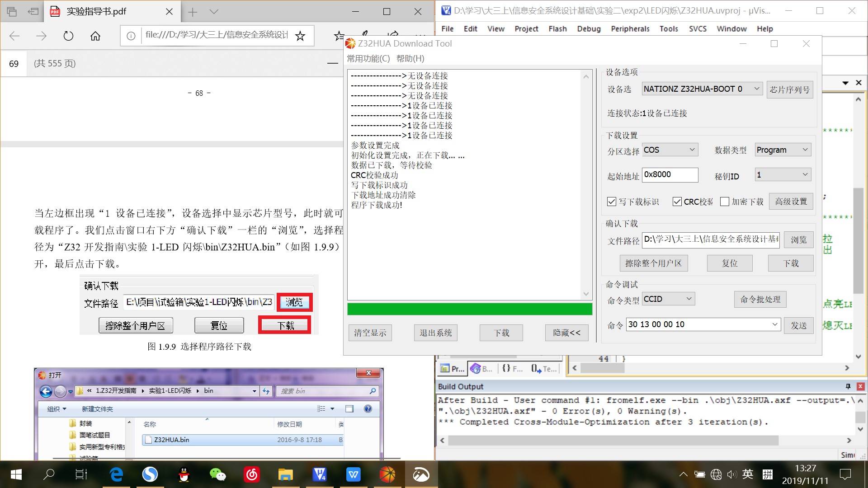The width and height of the screenshot is (868, 488).
Task: Click 清空显示 button
Action: 370,333
